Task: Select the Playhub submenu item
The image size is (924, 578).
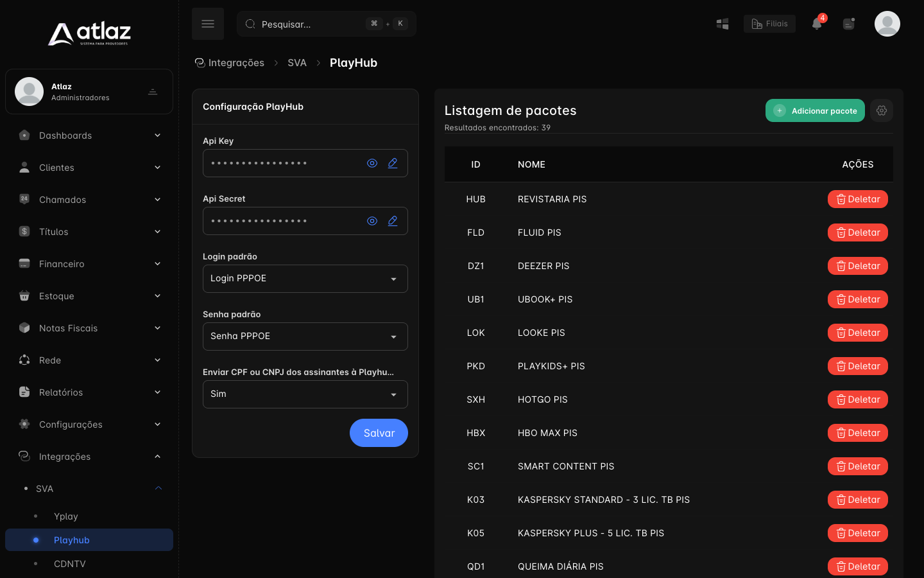Action: (x=89, y=540)
